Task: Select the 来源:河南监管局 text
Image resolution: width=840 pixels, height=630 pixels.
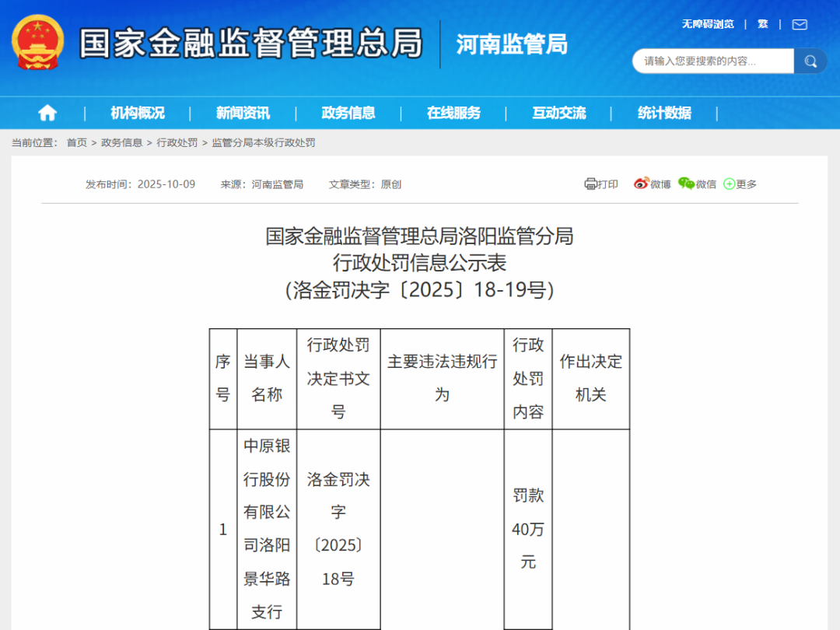Action: pyautogui.click(x=262, y=184)
